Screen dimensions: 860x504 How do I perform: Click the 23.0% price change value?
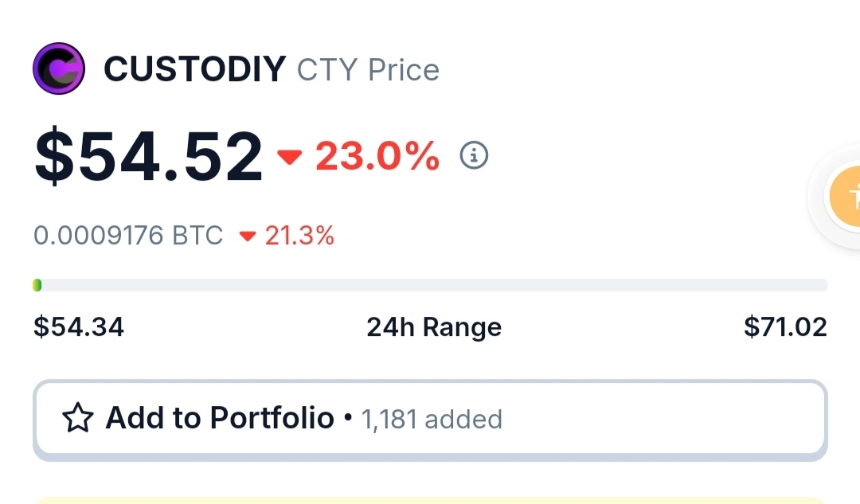pyautogui.click(x=377, y=156)
